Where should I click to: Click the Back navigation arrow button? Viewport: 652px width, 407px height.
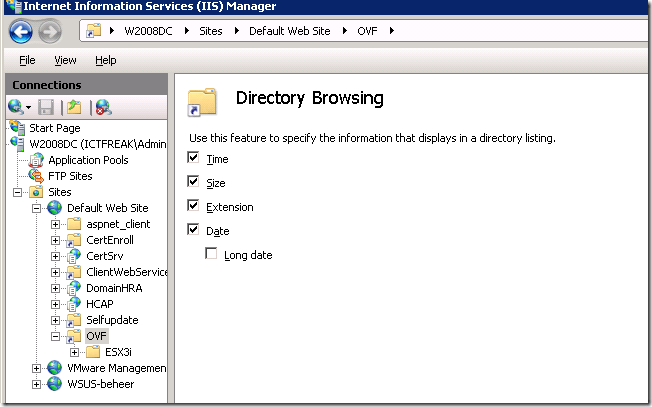(x=20, y=31)
